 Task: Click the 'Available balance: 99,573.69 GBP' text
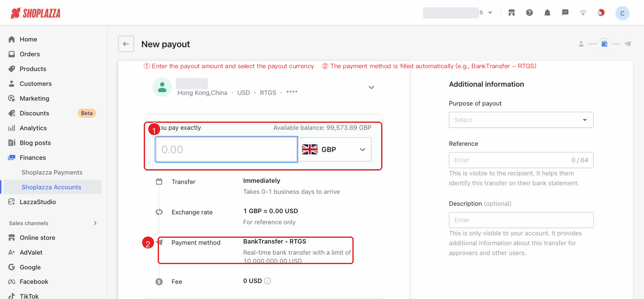(322, 128)
